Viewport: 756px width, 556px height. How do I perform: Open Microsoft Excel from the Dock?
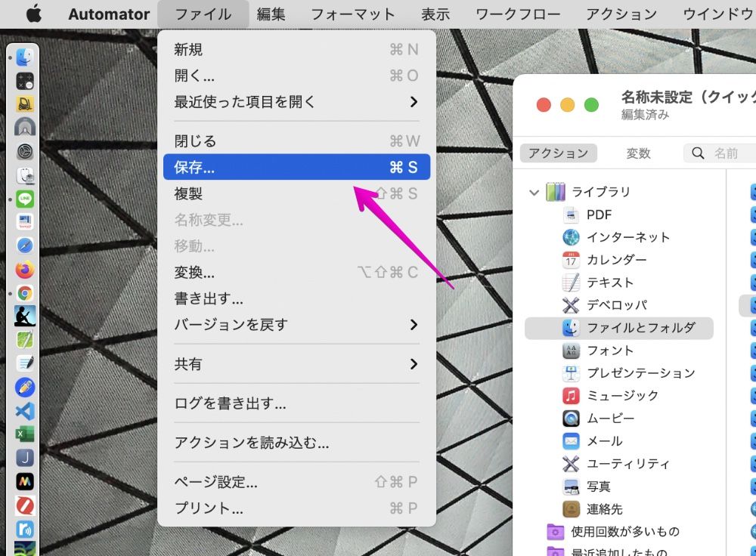pyautogui.click(x=25, y=434)
